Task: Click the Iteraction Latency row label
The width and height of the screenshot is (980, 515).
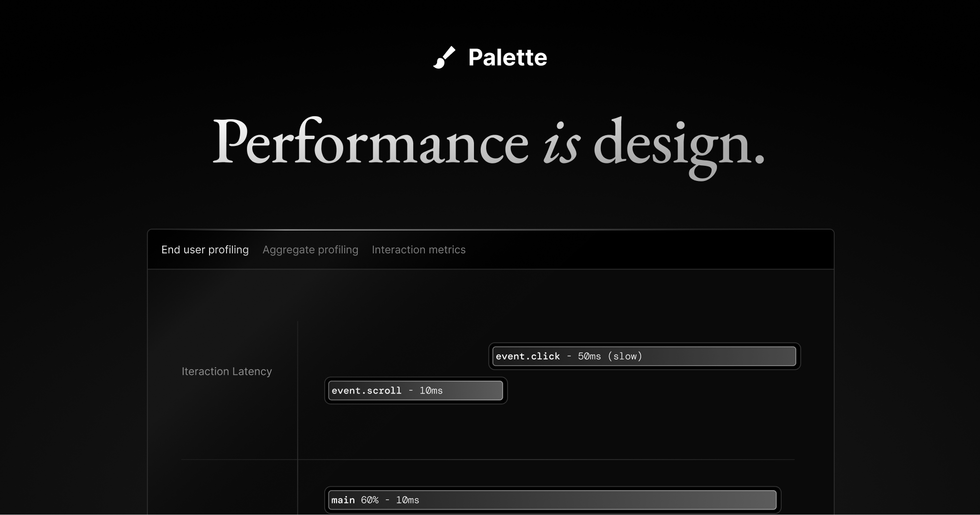Action: pyautogui.click(x=226, y=371)
